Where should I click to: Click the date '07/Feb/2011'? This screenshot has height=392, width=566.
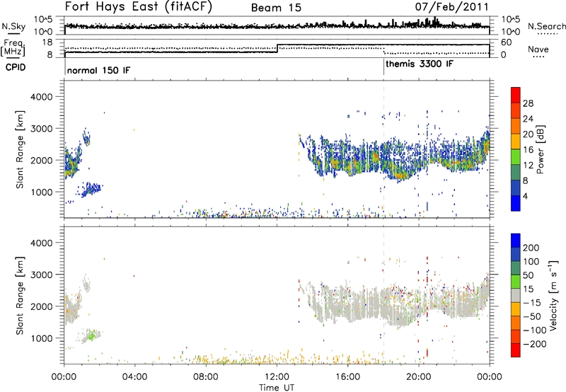click(451, 7)
